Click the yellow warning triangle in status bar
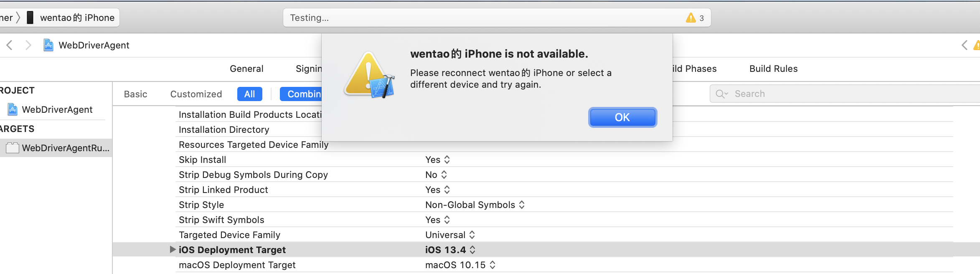980x274 pixels. (x=691, y=18)
